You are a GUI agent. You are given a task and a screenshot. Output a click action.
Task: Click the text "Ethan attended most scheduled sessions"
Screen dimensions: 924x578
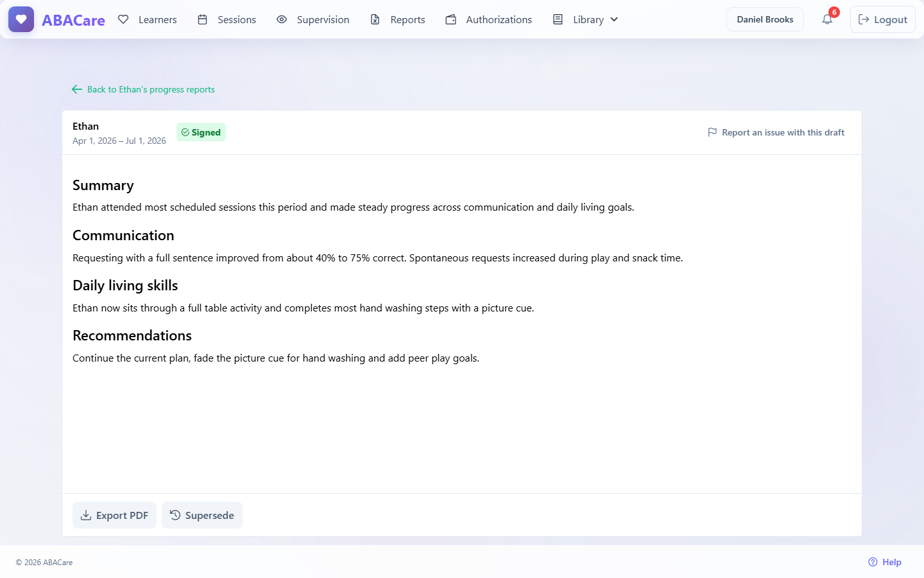(164, 207)
